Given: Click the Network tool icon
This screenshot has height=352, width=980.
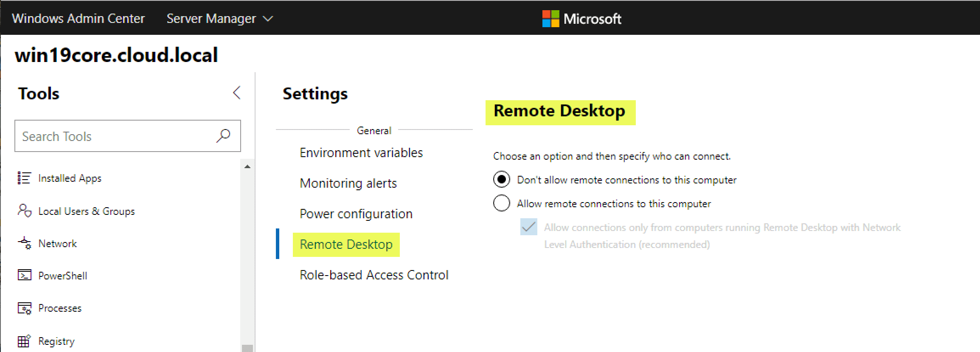Looking at the screenshot, I should pyautogui.click(x=24, y=243).
